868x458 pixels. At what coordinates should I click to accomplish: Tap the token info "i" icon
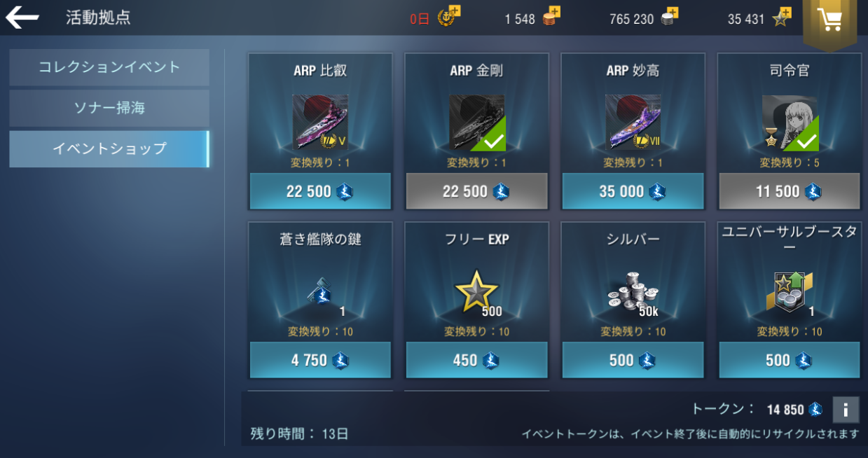pos(846,410)
